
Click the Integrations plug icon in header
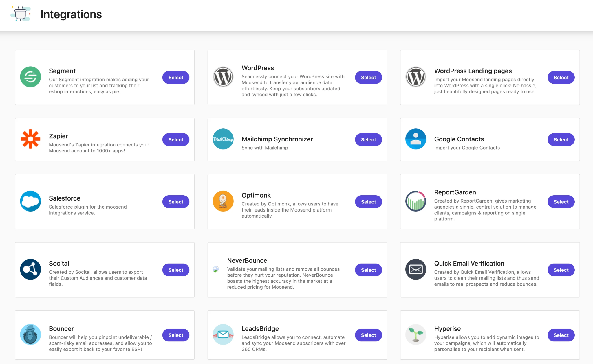click(21, 14)
